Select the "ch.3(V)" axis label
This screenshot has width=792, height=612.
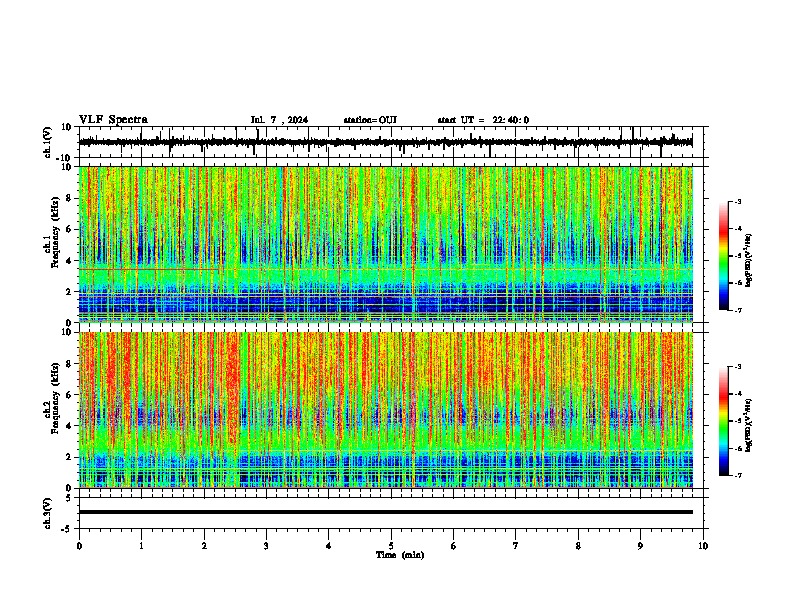click(x=48, y=513)
